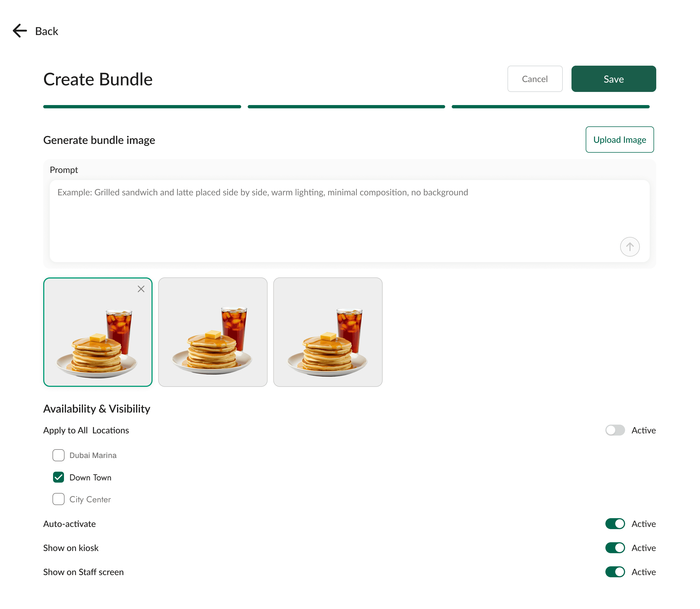Check the City Center checkbox

click(59, 499)
